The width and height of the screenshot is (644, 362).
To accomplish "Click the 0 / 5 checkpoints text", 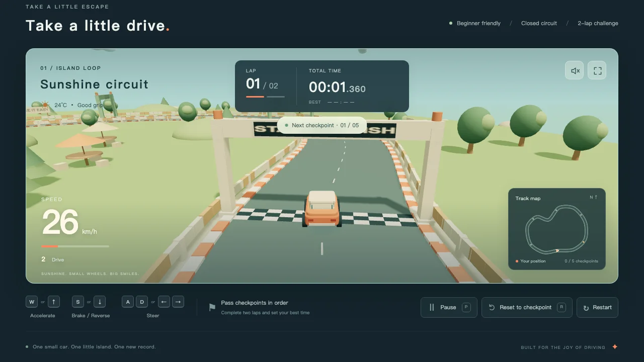I will [x=581, y=261].
